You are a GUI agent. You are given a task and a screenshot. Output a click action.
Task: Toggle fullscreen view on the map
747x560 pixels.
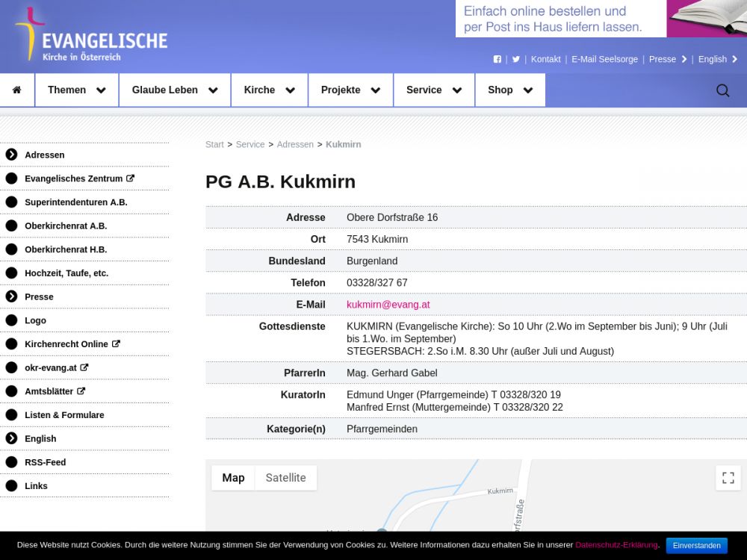click(x=728, y=478)
